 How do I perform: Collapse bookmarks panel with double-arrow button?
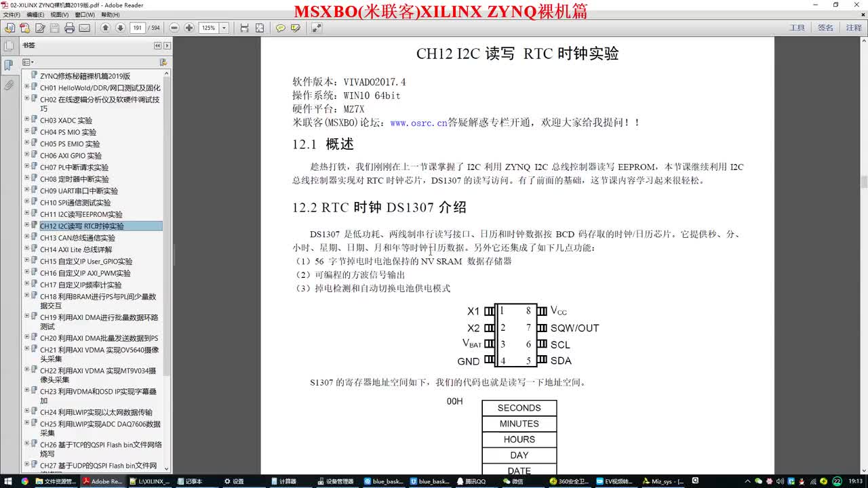[x=157, y=46]
